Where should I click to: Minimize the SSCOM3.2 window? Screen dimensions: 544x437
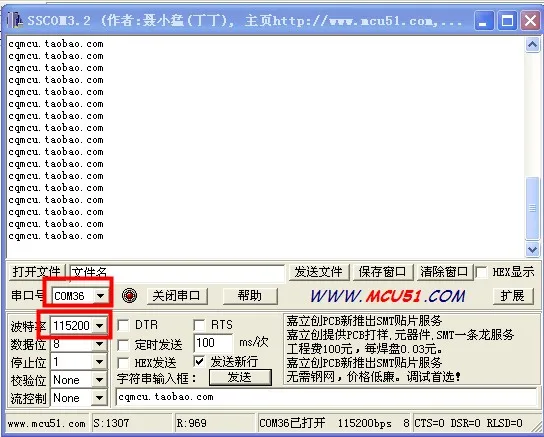tap(484, 20)
